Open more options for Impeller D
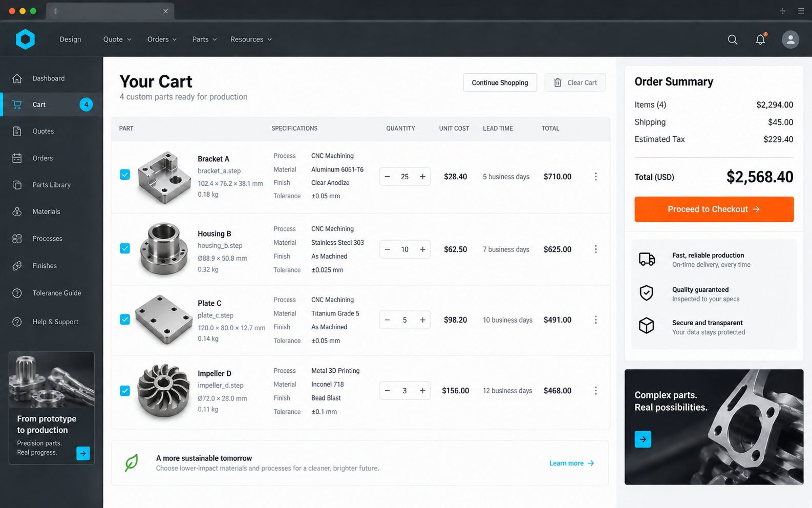This screenshot has height=508, width=812. [x=595, y=391]
